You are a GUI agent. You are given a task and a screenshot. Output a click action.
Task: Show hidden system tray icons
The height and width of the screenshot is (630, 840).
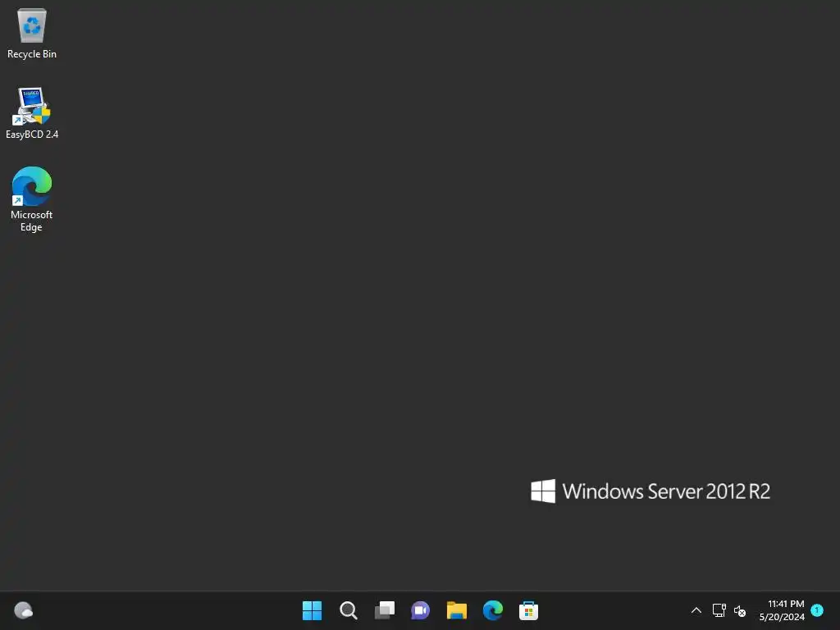[696, 610]
